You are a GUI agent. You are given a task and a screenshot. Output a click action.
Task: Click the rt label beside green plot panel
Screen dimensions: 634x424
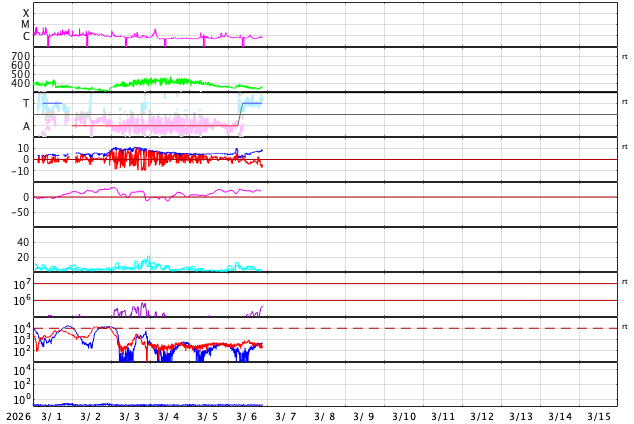coord(625,57)
